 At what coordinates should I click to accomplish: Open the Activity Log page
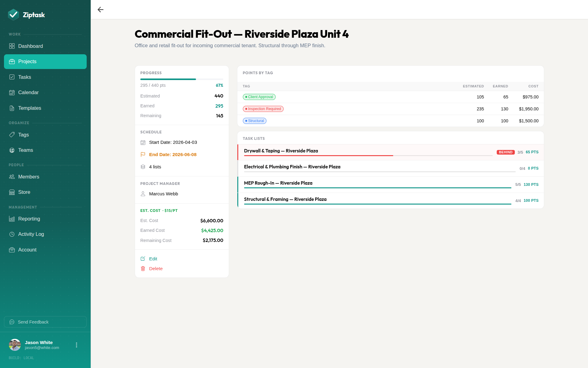45,234
